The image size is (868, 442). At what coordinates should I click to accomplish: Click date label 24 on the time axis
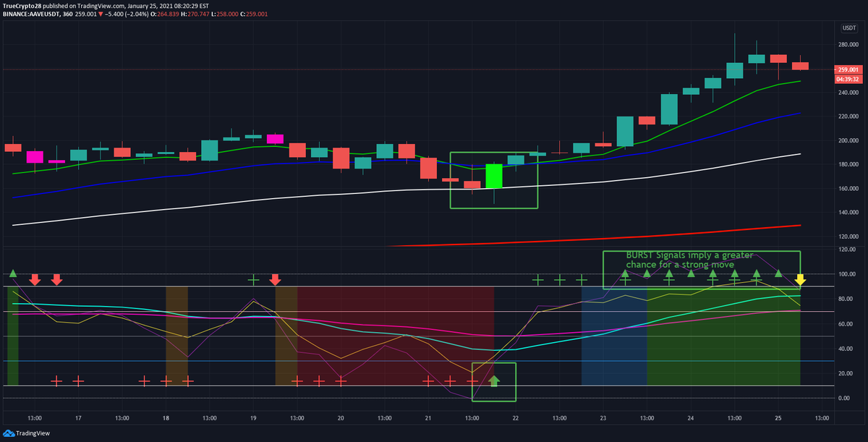tap(691, 418)
